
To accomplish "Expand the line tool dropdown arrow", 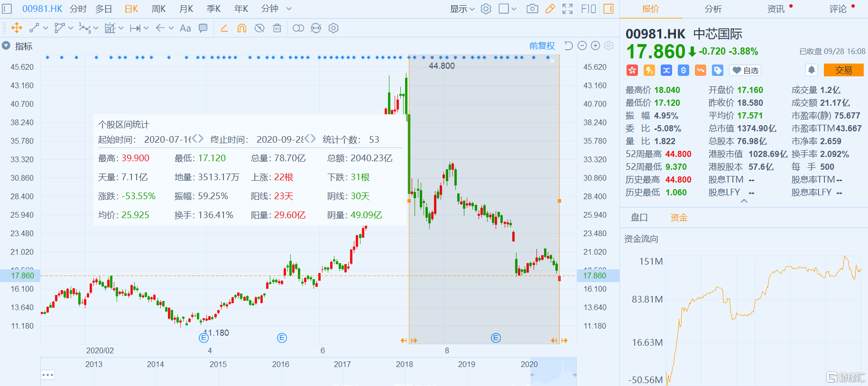I will tap(46, 28).
